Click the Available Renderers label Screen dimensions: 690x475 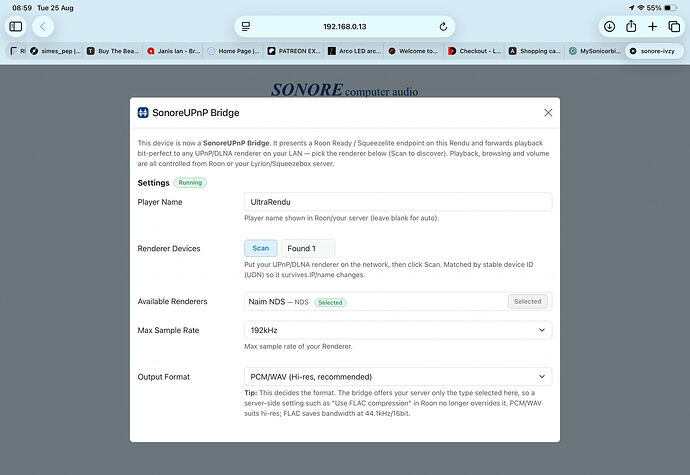pyautogui.click(x=172, y=302)
